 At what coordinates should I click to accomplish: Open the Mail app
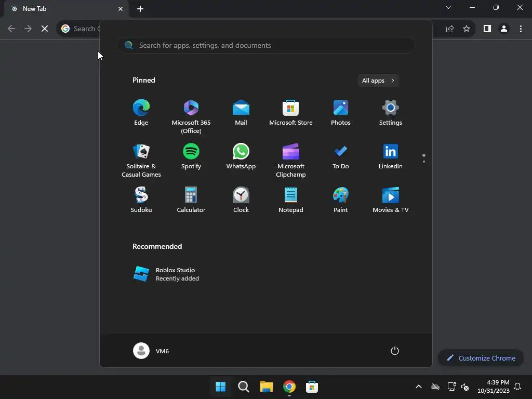pyautogui.click(x=241, y=113)
